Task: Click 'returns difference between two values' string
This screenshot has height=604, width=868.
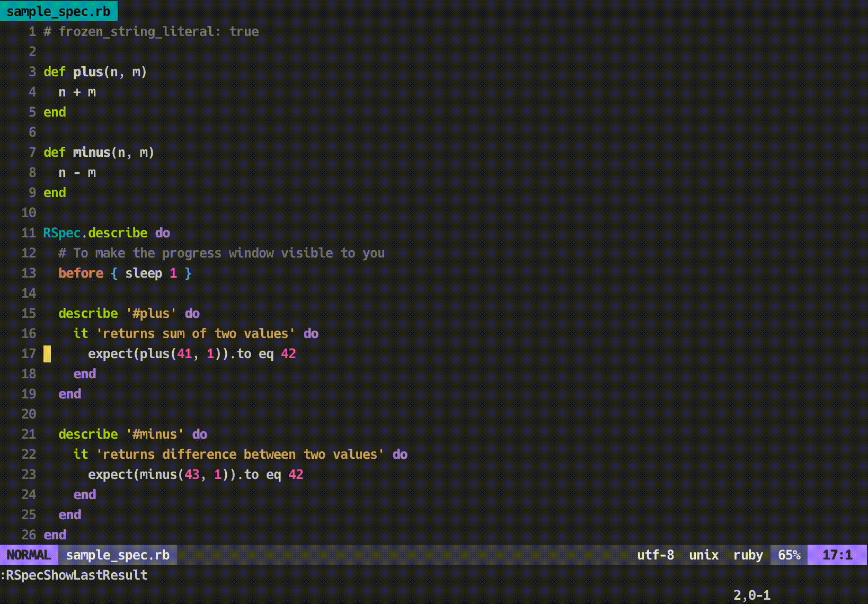Action: click(x=240, y=454)
